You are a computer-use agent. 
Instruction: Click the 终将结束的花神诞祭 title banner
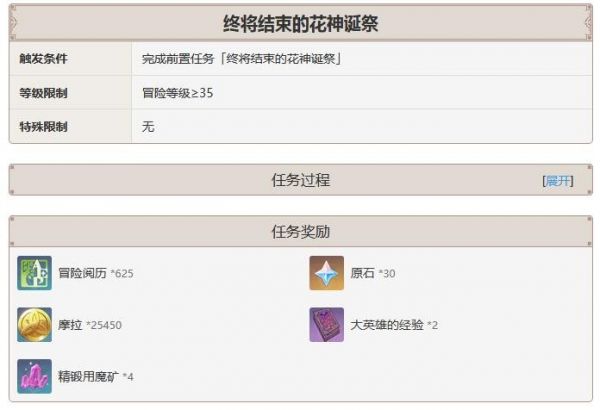tap(301, 22)
